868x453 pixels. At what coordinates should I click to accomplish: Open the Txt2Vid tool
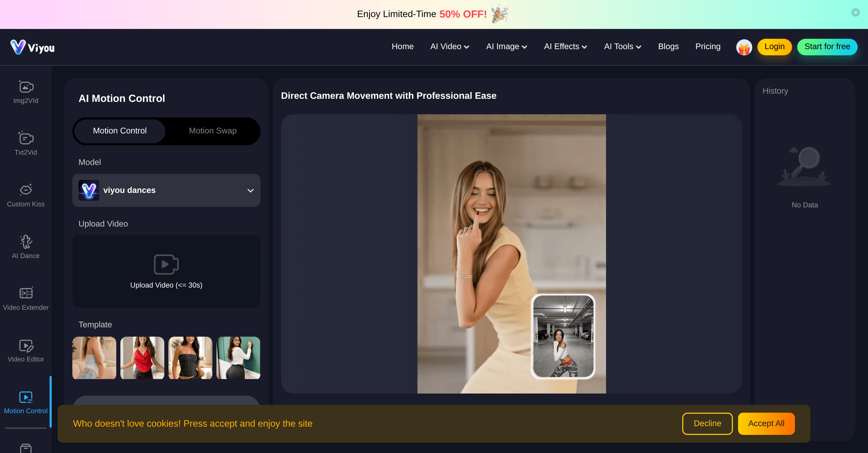[26, 143]
